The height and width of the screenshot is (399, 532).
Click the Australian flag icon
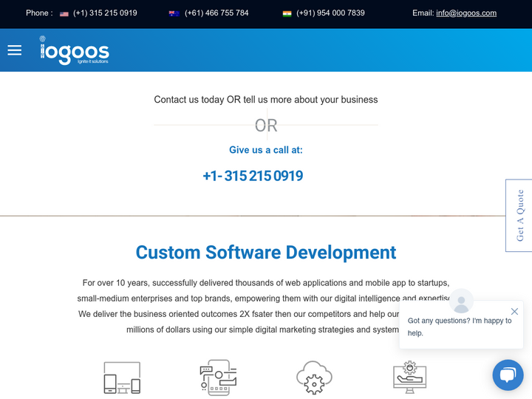(174, 13)
